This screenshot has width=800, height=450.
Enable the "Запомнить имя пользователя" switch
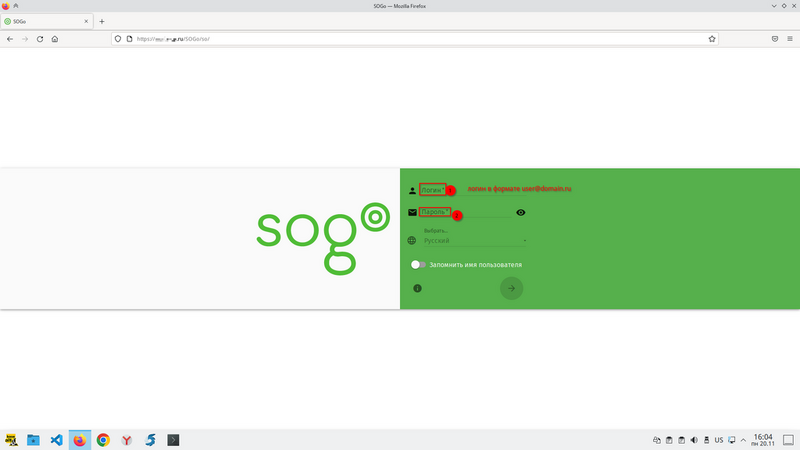pos(416,265)
